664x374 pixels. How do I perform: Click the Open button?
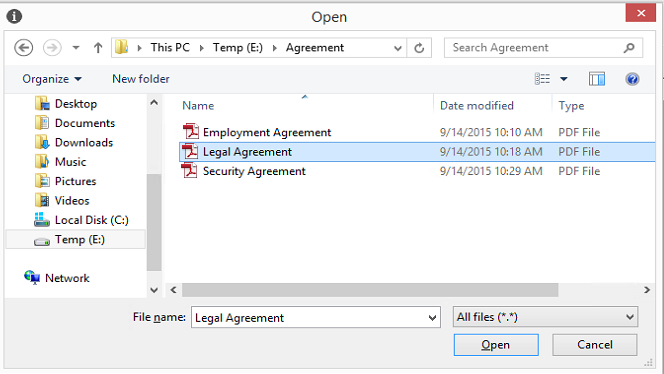click(x=496, y=345)
